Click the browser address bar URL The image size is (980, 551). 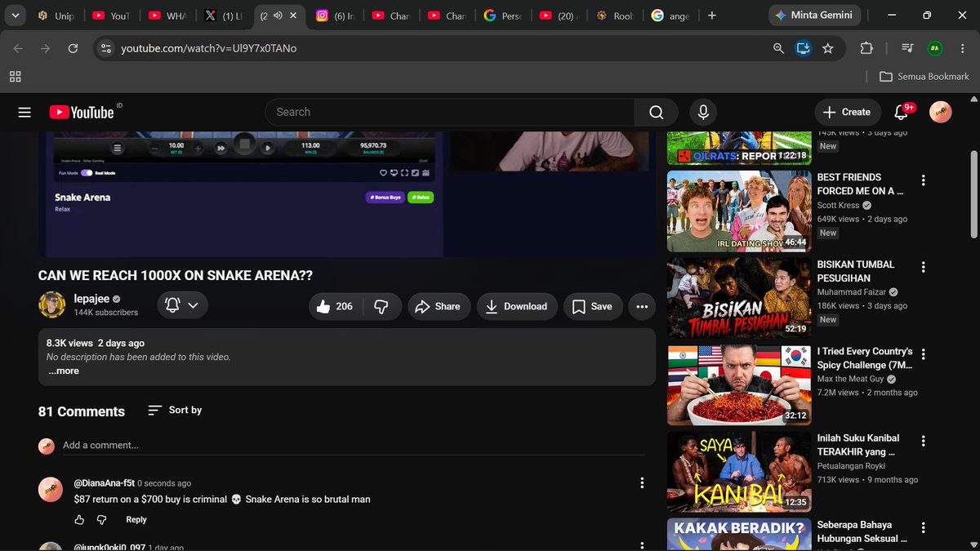pos(208,48)
